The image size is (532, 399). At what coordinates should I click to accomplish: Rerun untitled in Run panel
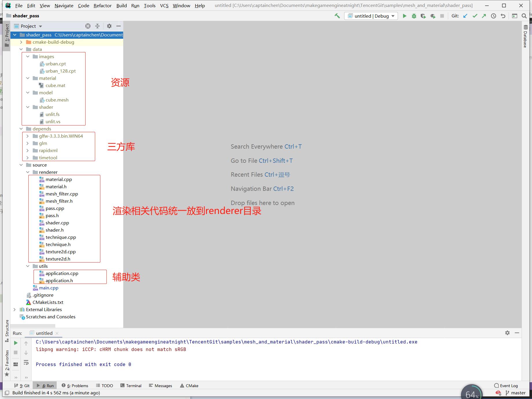[x=16, y=343]
